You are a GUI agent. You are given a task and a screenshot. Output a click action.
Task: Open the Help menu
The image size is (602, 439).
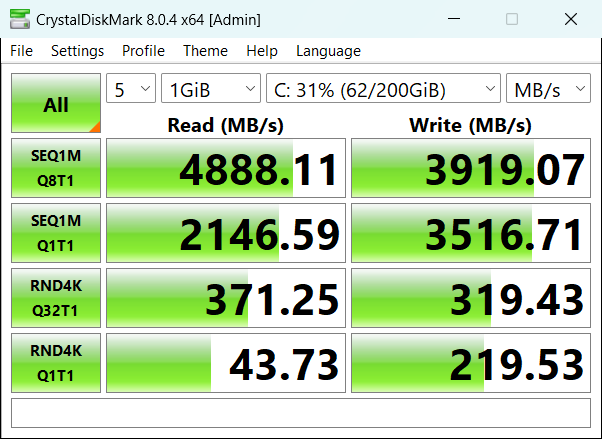tap(261, 51)
